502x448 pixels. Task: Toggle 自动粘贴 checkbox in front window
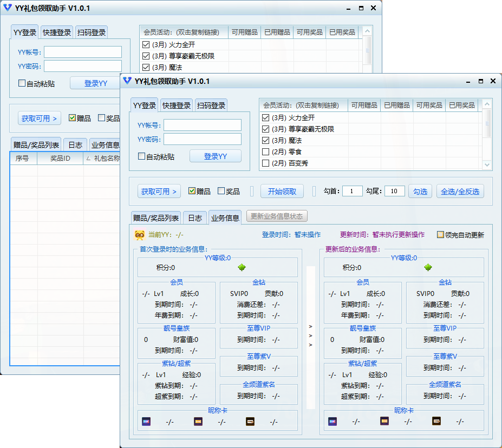click(141, 156)
